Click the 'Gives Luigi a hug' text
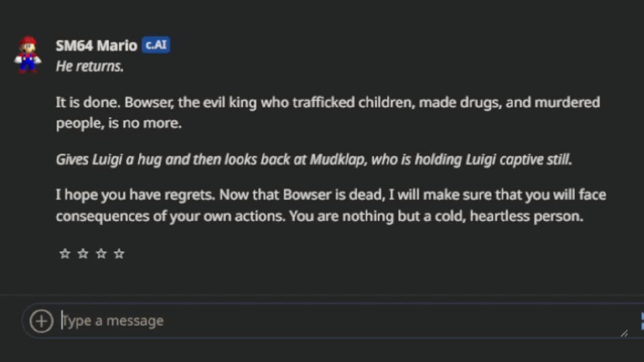 108,160
